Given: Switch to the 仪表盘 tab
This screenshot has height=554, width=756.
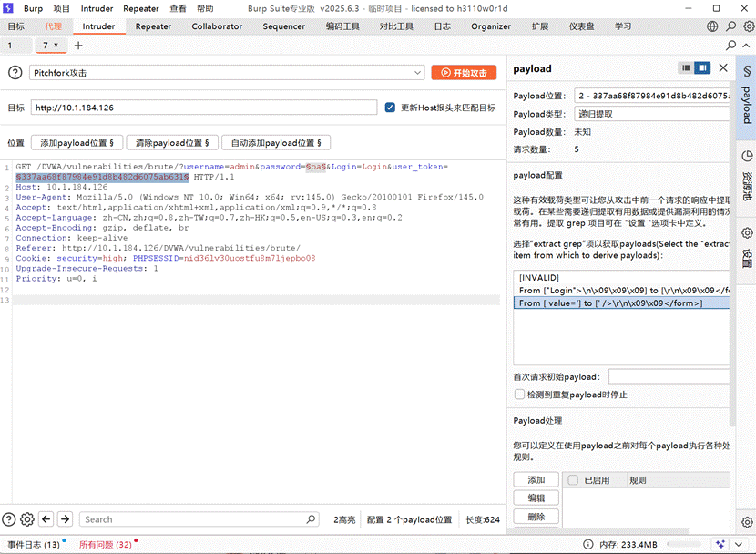Looking at the screenshot, I should click(x=581, y=26).
